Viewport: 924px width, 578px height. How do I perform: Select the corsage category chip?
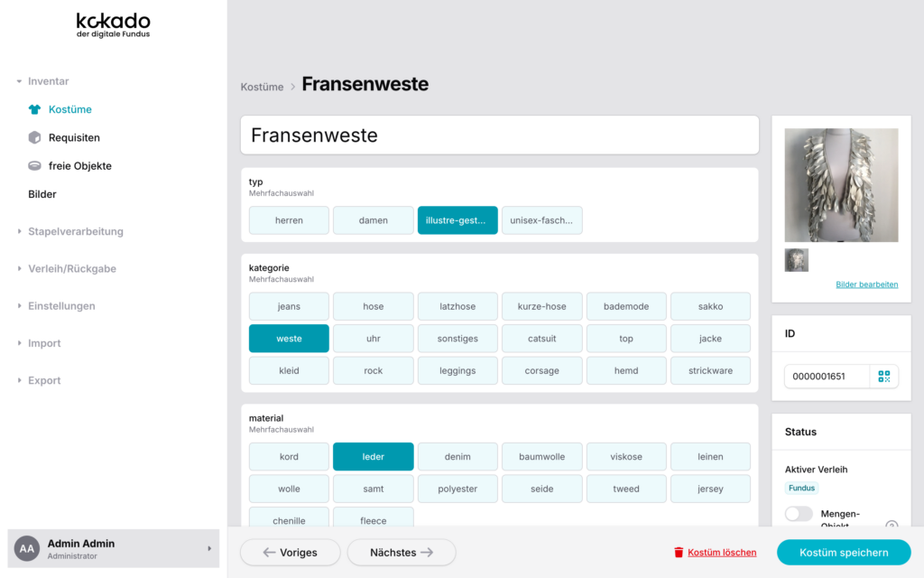[541, 370]
